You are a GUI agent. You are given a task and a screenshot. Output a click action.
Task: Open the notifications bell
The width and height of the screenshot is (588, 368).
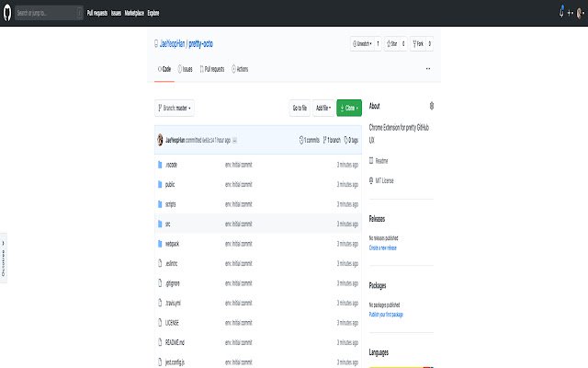point(561,12)
